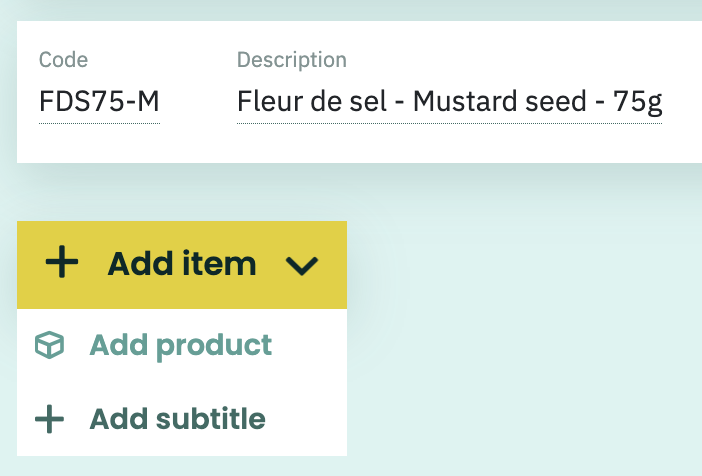Image resolution: width=702 pixels, height=476 pixels.
Task: Click the 'Add item' text label
Action: 182,263
